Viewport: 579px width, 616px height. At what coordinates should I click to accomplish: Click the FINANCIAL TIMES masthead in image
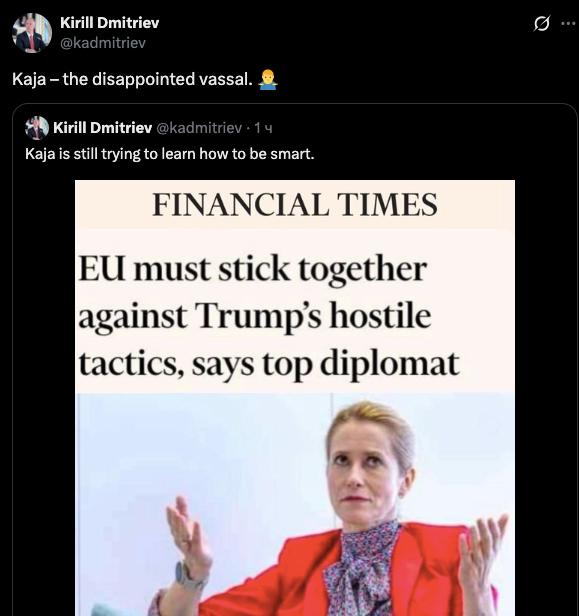click(295, 205)
